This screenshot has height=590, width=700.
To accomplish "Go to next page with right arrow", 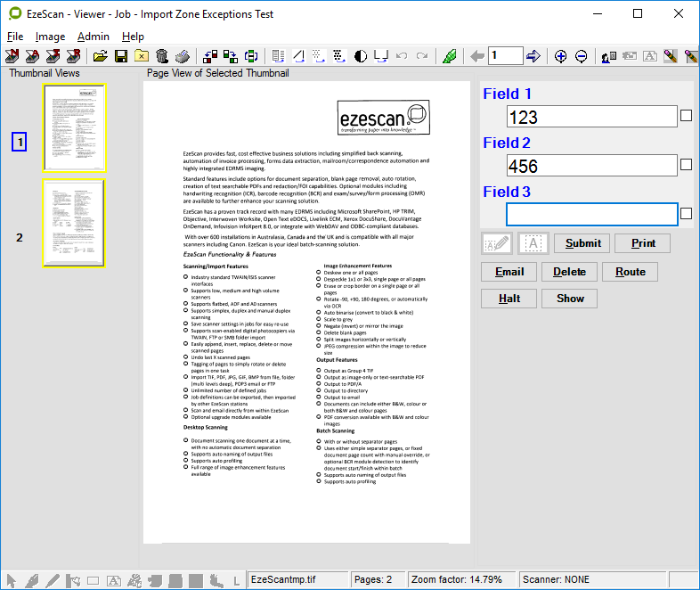I will point(533,56).
